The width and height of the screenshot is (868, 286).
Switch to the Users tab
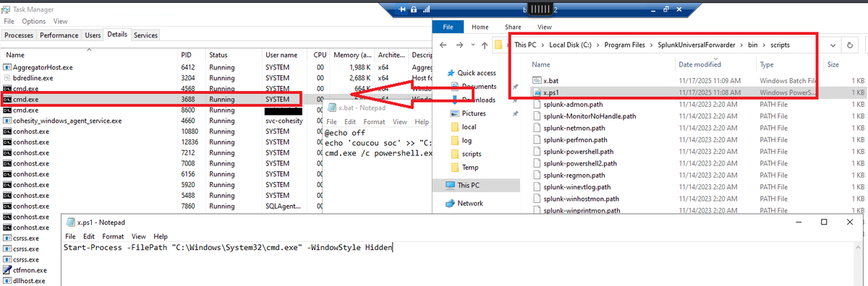click(93, 35)
